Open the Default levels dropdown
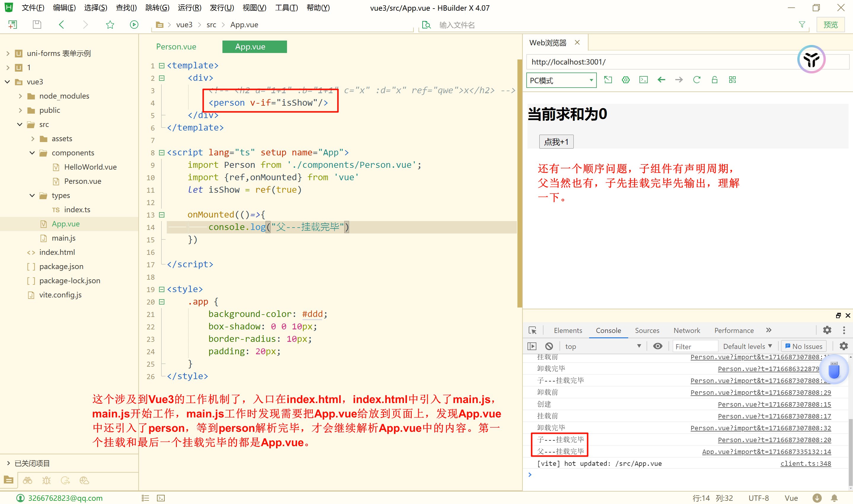Viewport: 853px width, 504px height. coord(747,346)
